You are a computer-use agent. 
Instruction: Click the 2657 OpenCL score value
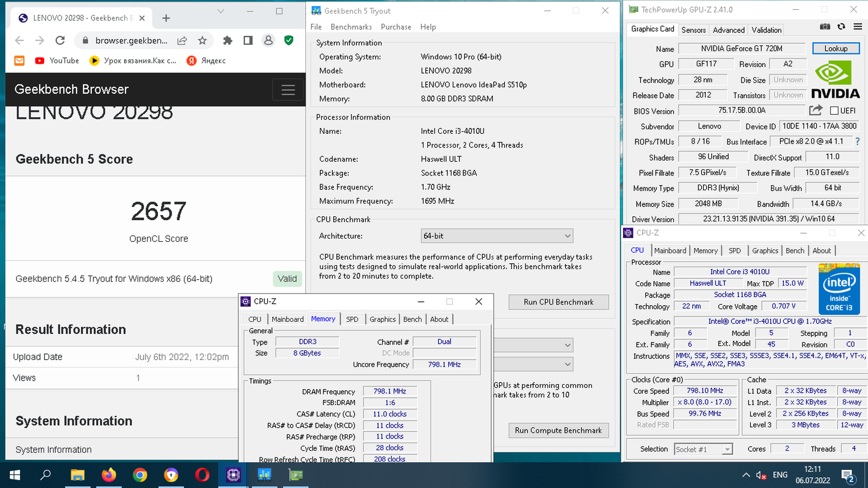point(159,211)
